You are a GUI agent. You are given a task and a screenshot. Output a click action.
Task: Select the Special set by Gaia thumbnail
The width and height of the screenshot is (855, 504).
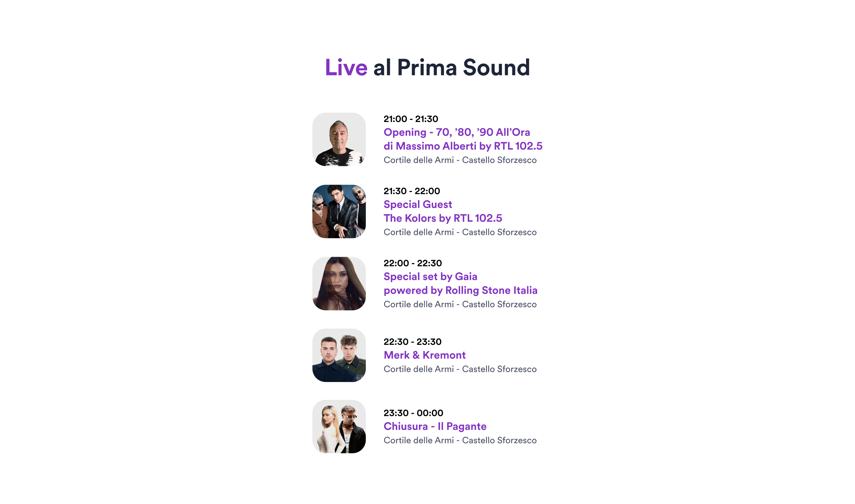(339, 283)
